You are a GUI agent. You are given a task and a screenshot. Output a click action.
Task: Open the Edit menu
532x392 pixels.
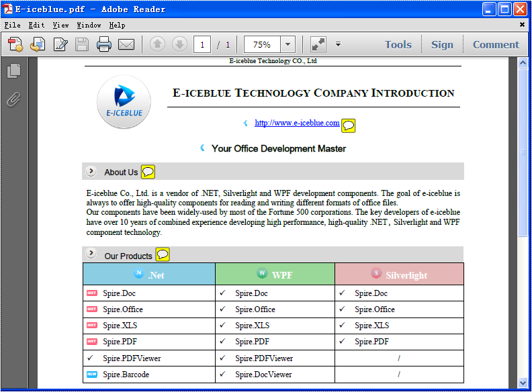[37, 25]
